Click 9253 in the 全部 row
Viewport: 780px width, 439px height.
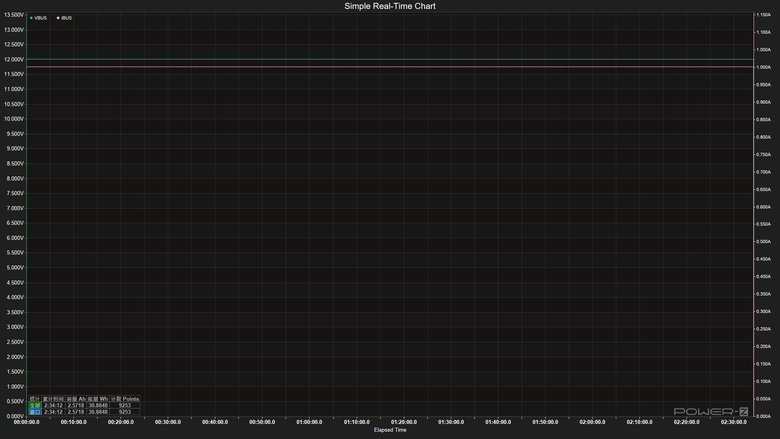[x=125, y=406]
